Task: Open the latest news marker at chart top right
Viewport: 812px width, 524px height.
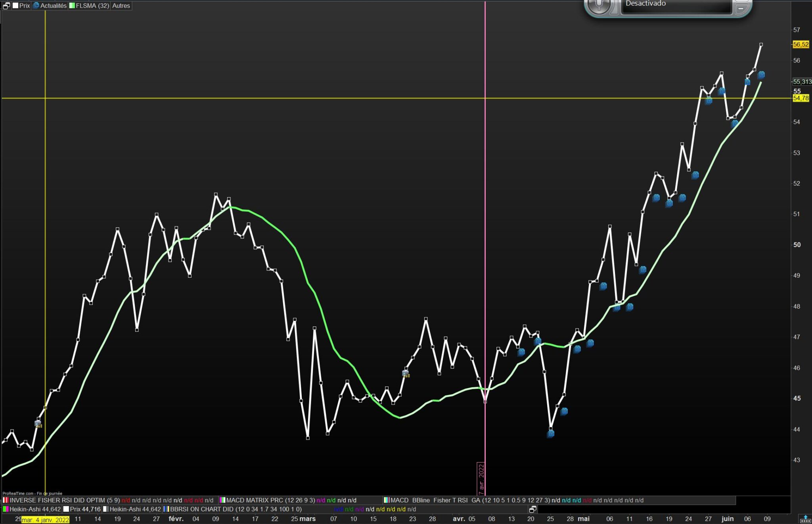Action: [x=761, y=75]
